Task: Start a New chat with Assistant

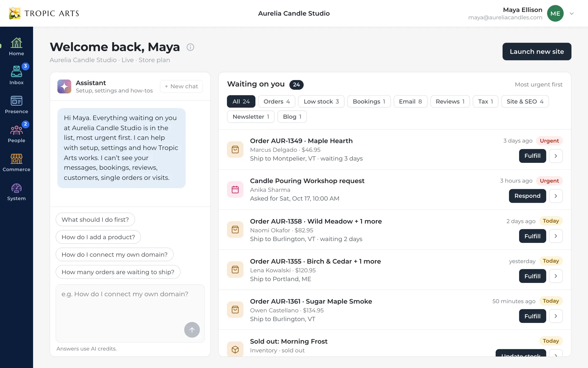Action: pos(181,86)
